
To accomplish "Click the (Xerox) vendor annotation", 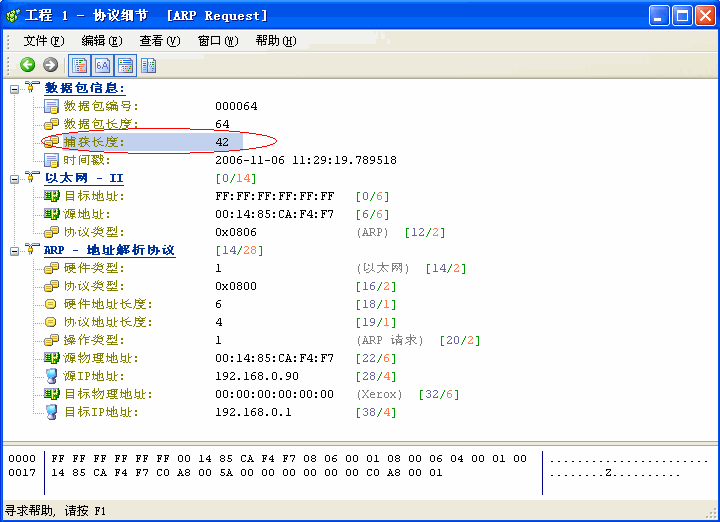I will tap(379, 394).
